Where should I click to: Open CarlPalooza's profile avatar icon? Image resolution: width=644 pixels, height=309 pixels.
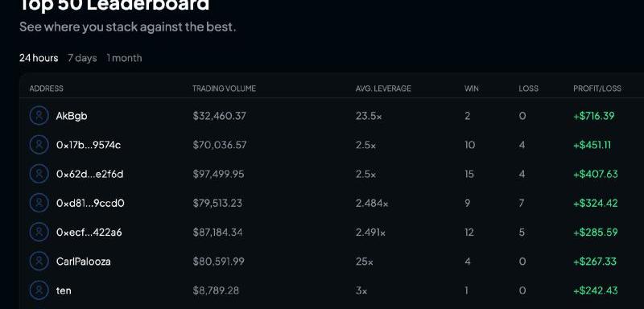(x=39, y=262)
